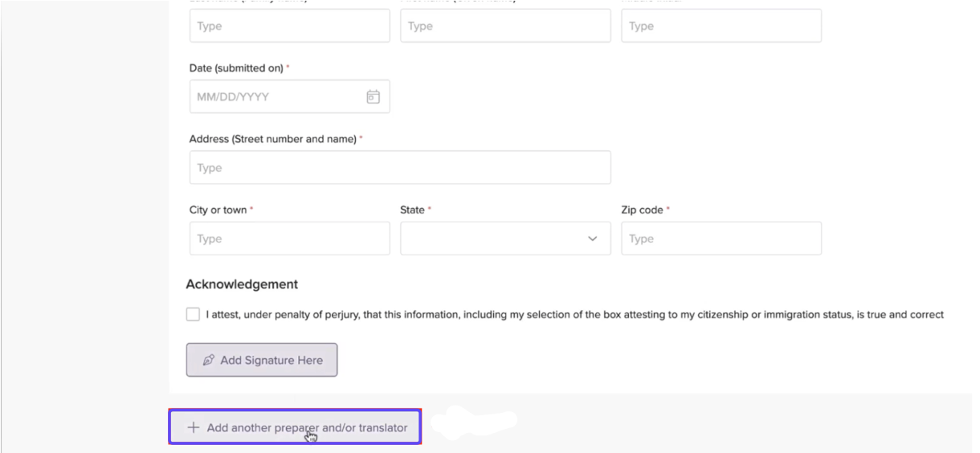The height and width of the screenshot is (453, 980).
Task: Select the middle input in the top row
Action: 504,27
